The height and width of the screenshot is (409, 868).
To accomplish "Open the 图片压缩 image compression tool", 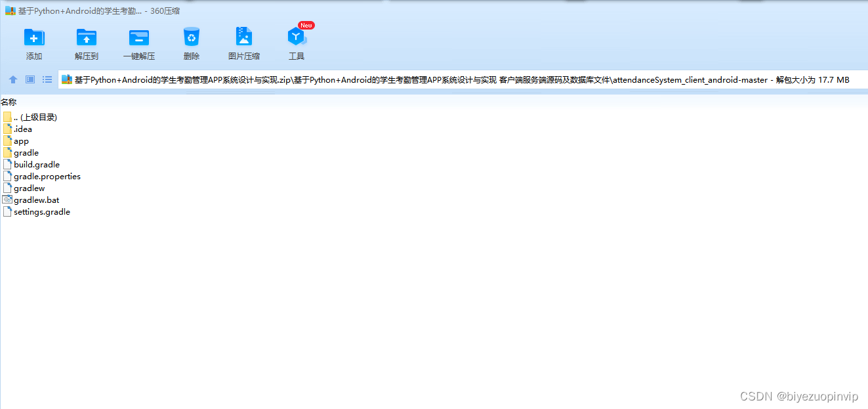I will click(x=243, y=41).
